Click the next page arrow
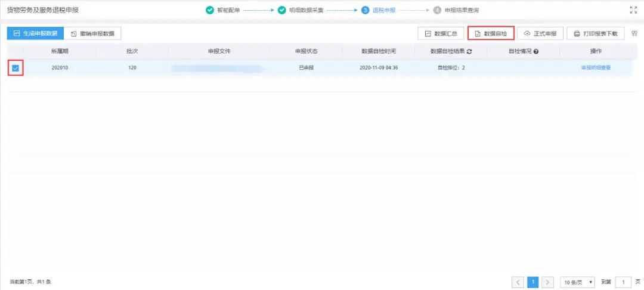Viewport: 644px width, 290px height. [x=547, y=282]
